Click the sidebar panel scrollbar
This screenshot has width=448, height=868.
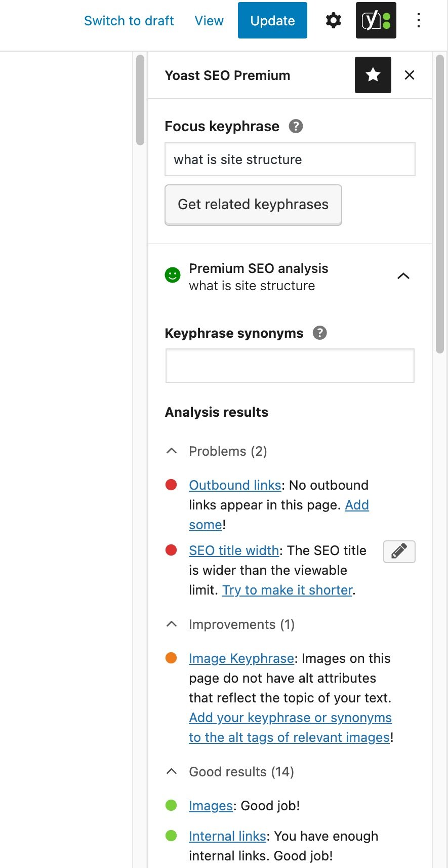pyautogui.click(x=440, y=203)
